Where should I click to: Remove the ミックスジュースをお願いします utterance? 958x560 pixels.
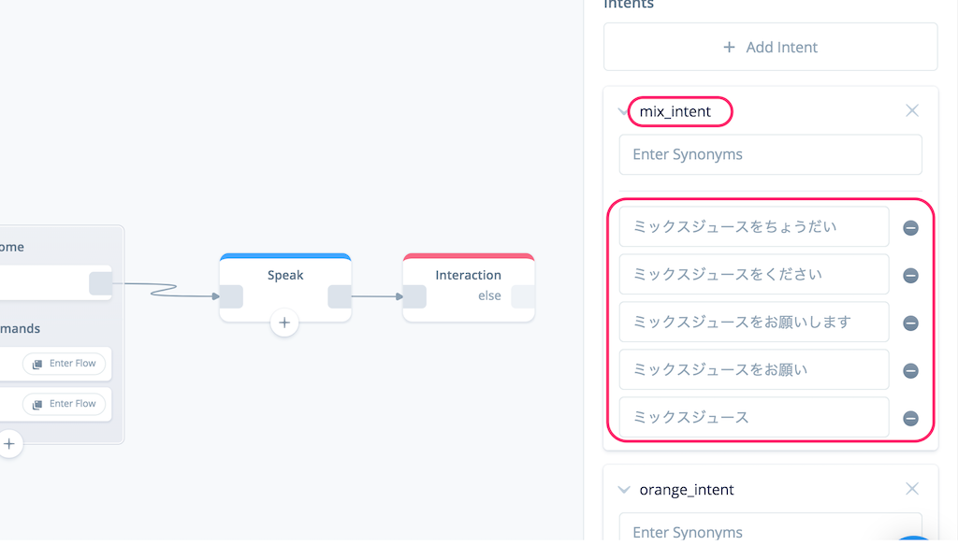click(910, 323)
